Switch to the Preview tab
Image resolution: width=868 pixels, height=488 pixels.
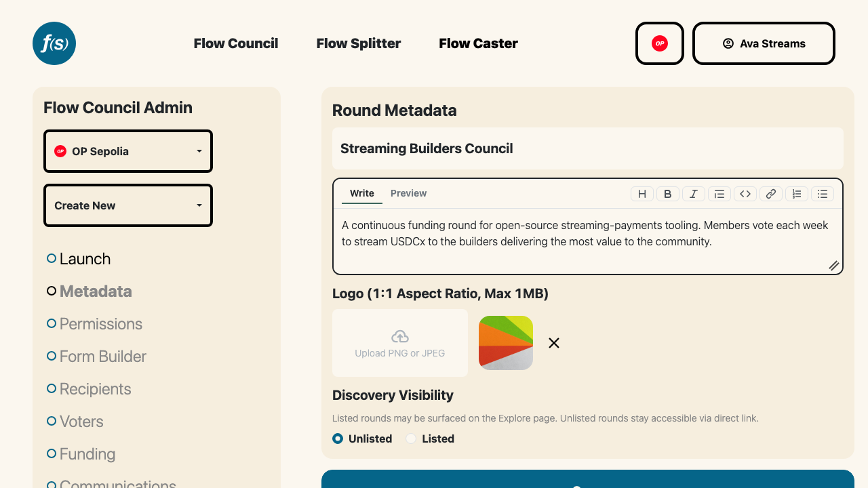(409, 193)
